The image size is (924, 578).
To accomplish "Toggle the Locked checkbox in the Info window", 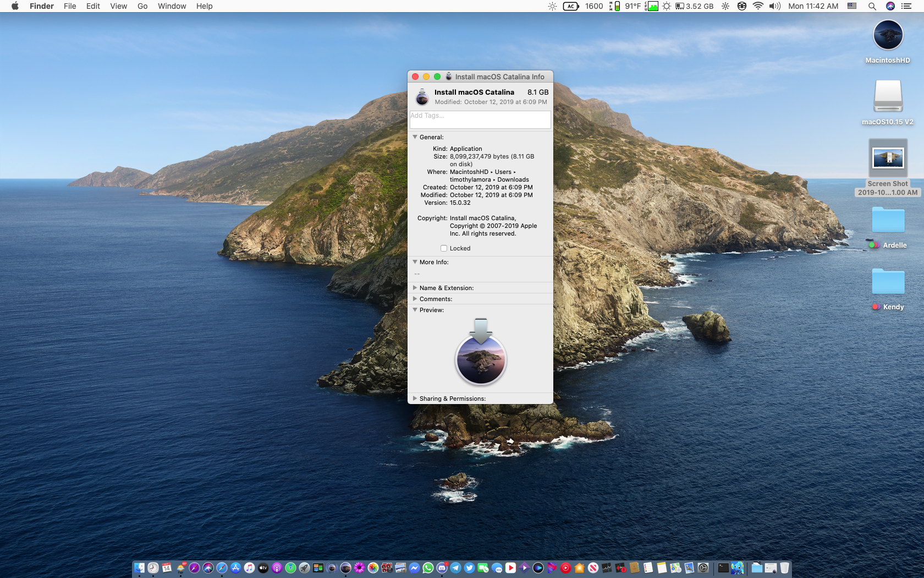I will [x=444, y=248].
